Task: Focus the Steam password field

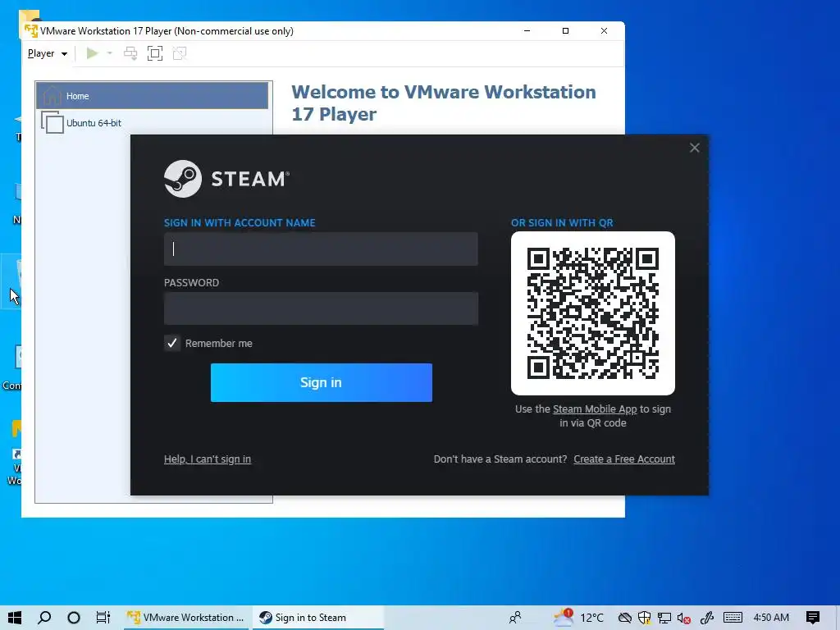Action: (x=321, y=308)
